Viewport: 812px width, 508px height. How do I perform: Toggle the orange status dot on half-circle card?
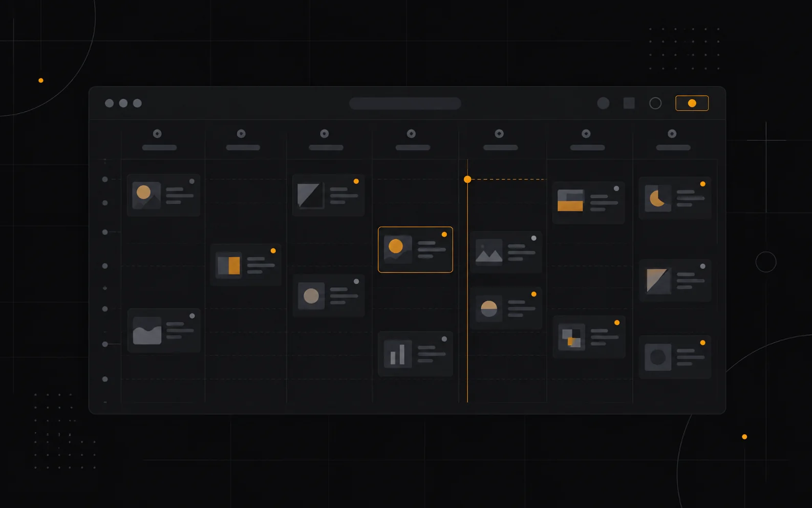point(534,294)
